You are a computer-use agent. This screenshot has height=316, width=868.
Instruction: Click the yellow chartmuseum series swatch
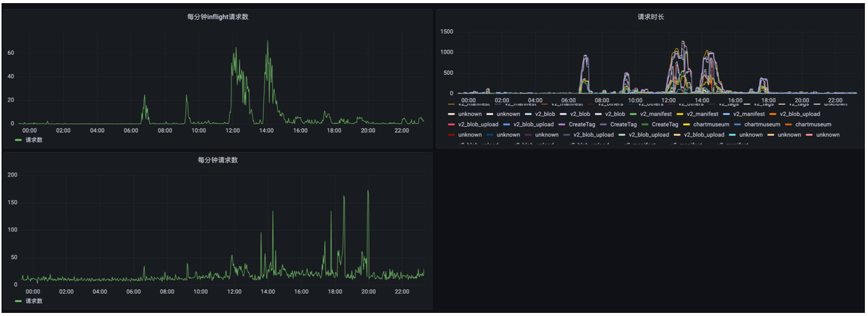[686, 125]
